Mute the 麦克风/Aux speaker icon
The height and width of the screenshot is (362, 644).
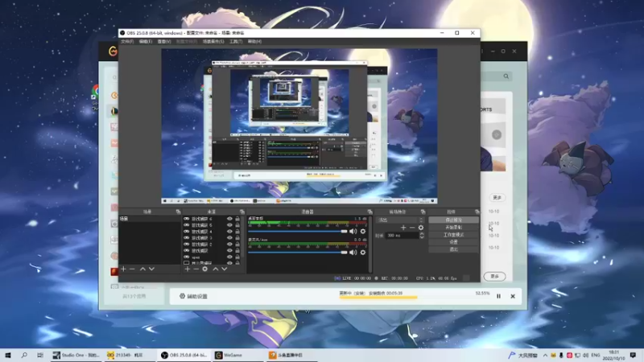pyautogui.click(x=353, y=252)
